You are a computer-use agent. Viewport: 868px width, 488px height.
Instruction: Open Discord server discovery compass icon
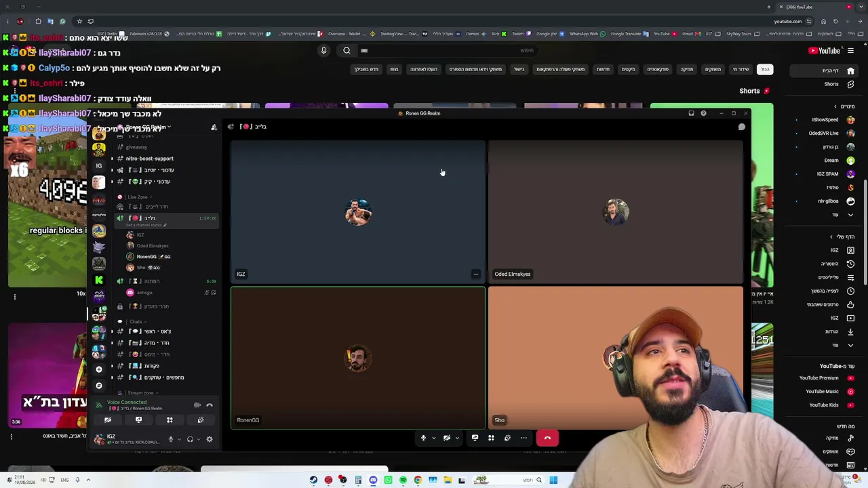coord(99,386)
